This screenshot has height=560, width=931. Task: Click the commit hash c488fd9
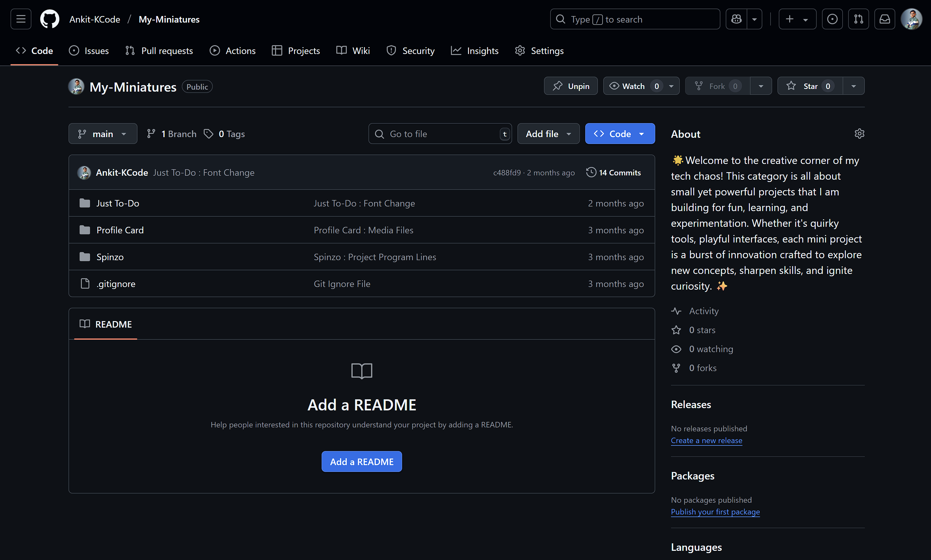(507, 172)
